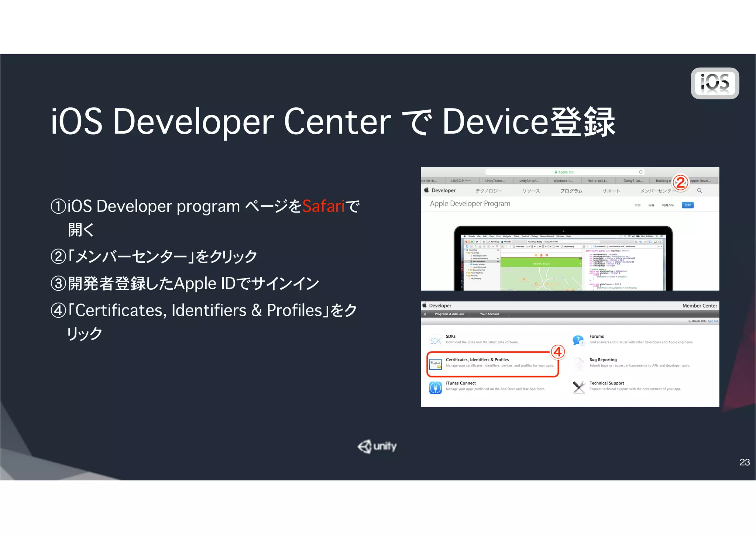Open the プログラム menu item

[x=571, y=191]
